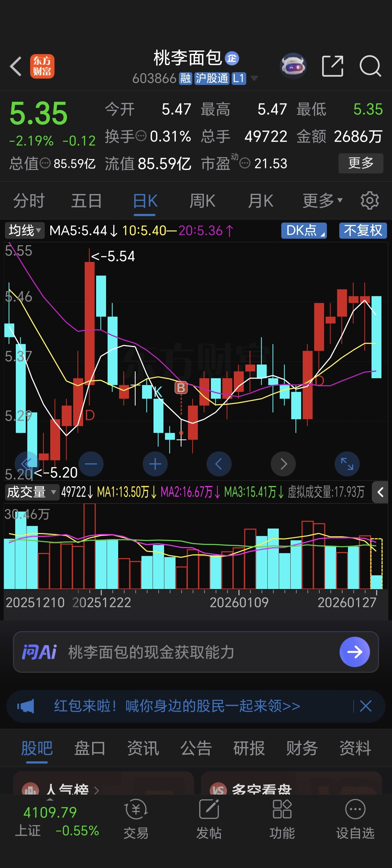Expand the 上证 index bar arrow

coord(51,799)
